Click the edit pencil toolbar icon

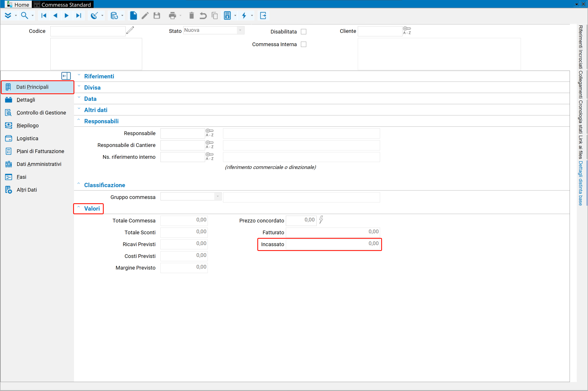[145, 15]
